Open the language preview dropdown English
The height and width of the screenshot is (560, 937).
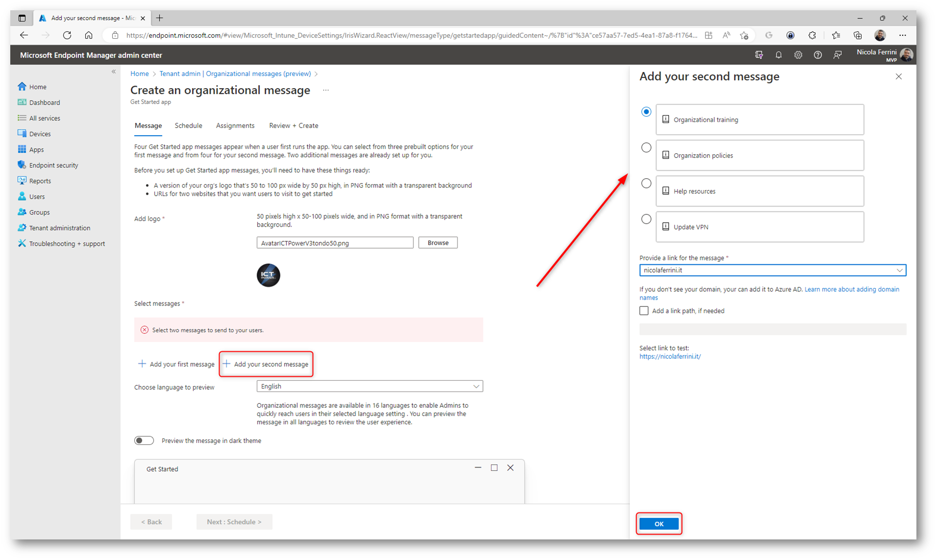369,386
